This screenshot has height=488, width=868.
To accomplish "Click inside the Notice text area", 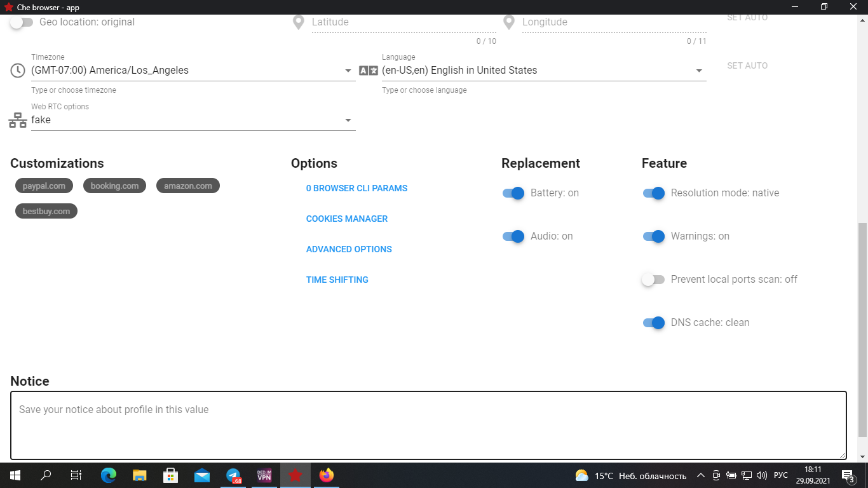I will pos(428,424).
